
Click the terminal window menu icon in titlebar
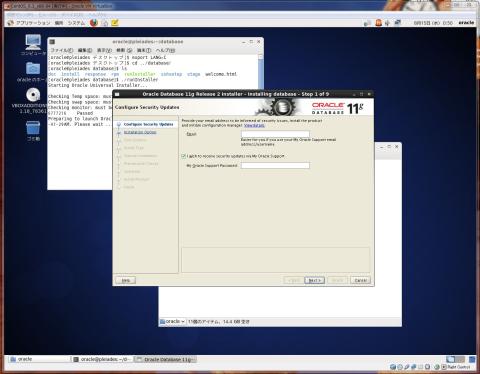point(52,42)
